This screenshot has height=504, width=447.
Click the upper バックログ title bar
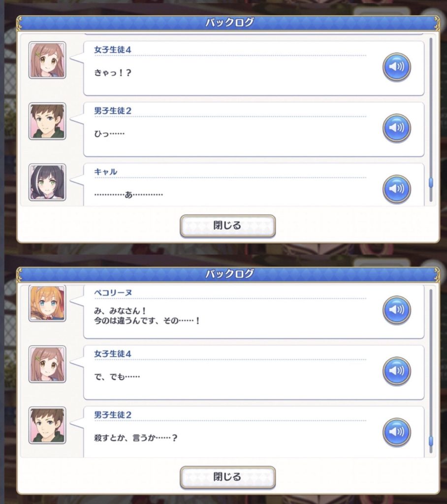(228, 23)
